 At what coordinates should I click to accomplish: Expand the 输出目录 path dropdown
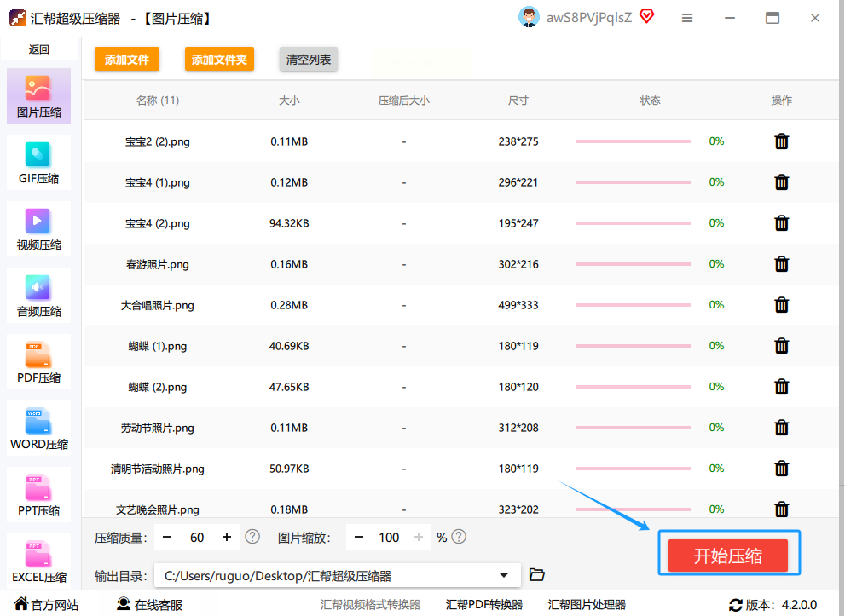coord(504,576)
